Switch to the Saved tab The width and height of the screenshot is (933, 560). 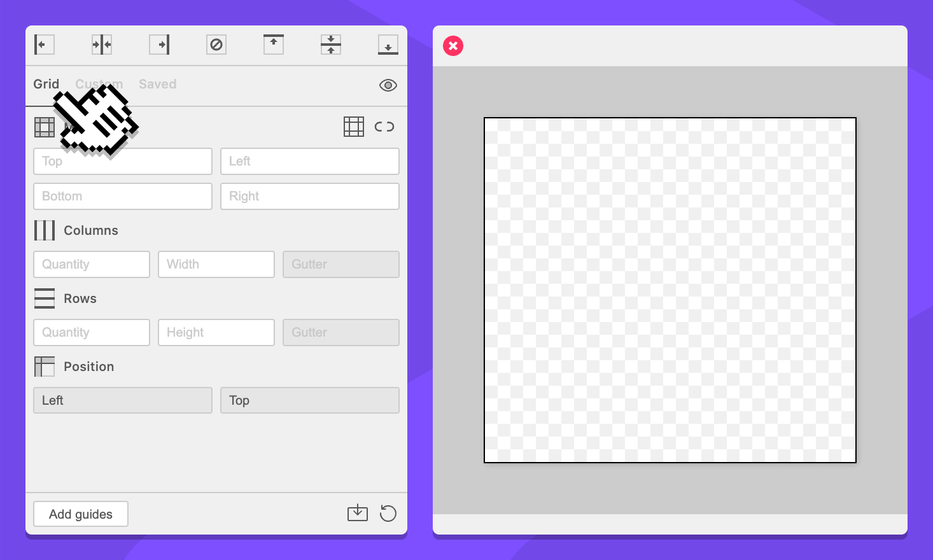pyautogui.click(x=158, y=84)
